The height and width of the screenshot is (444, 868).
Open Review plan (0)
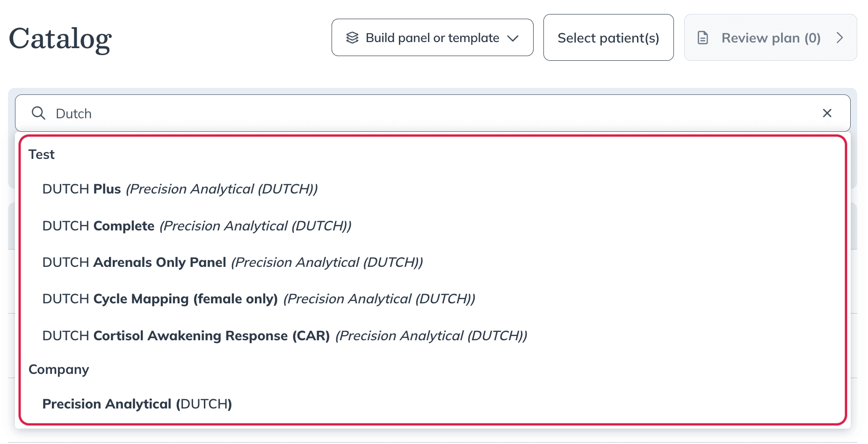[x=770, y=37]
